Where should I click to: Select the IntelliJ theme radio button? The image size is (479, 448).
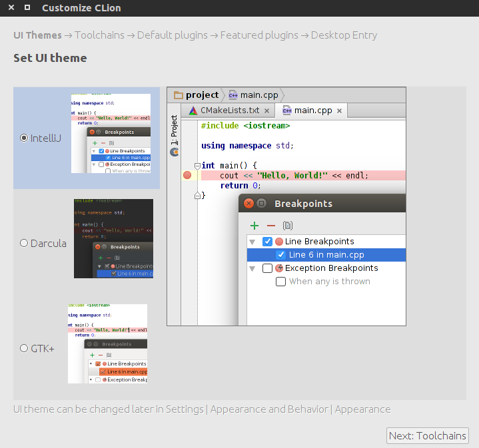(24, 138)
